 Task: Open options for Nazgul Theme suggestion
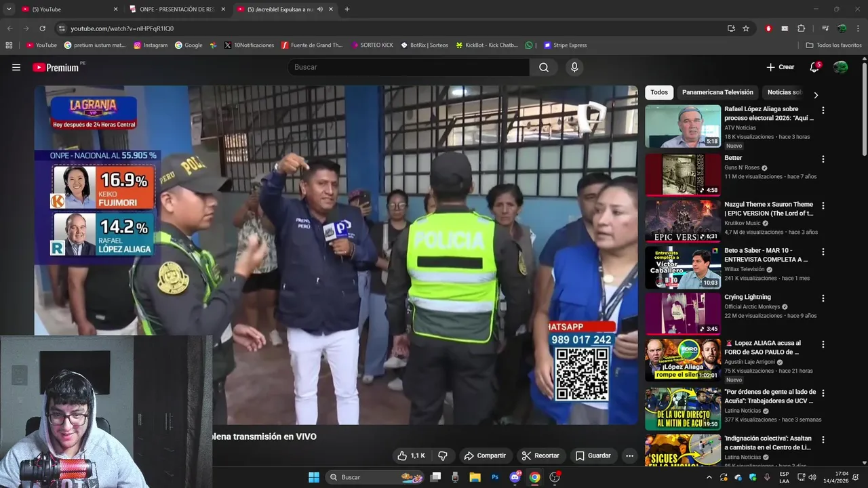[823, 205]
